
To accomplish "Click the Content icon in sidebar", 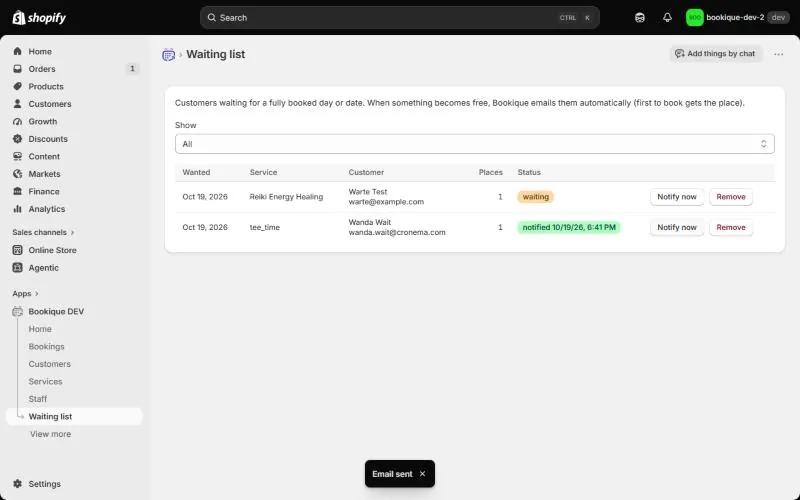I will 17,156.
